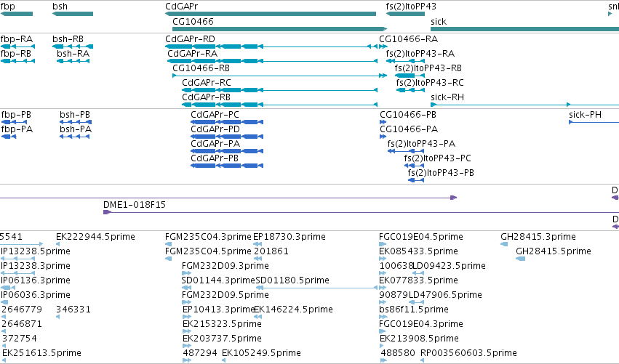Select the bsh gene arrow bar
This screenshot has width=619, height=364.
point(73,14)
